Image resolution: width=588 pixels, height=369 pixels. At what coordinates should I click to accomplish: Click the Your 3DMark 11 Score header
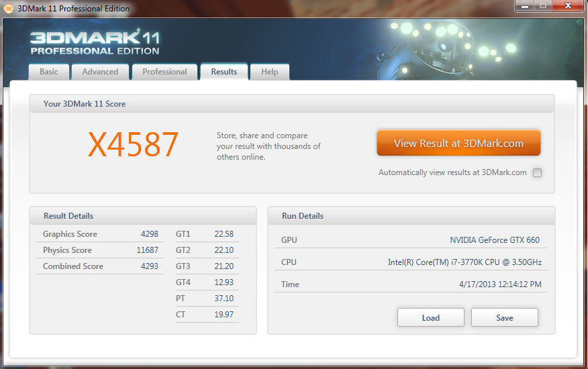coord(85,104)
